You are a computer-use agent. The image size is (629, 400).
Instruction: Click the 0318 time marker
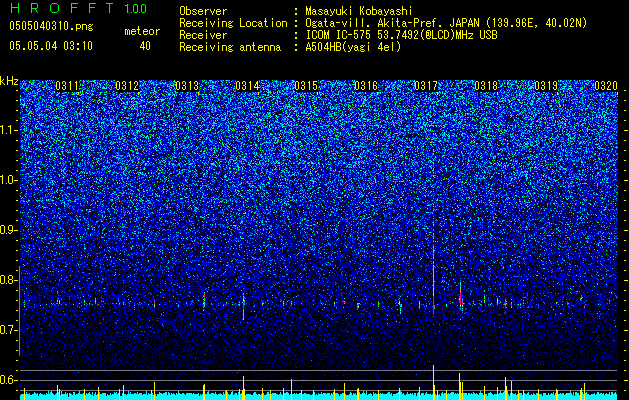pyautogui.click(x=486, y=86)
